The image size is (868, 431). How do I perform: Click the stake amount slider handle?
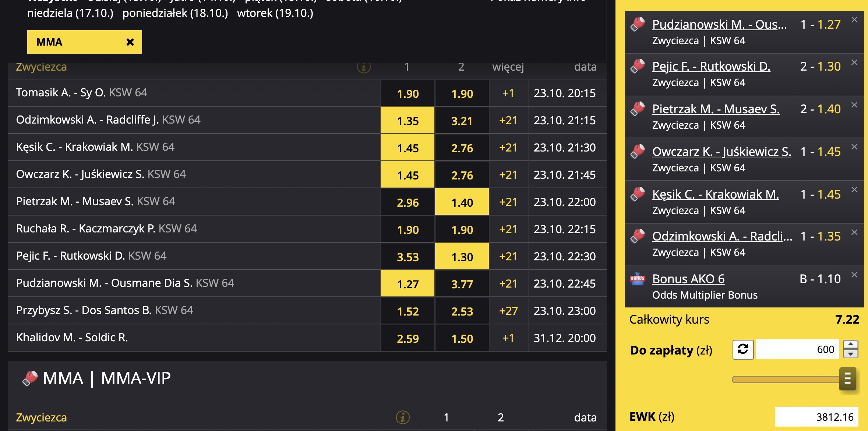pos(847,379)
